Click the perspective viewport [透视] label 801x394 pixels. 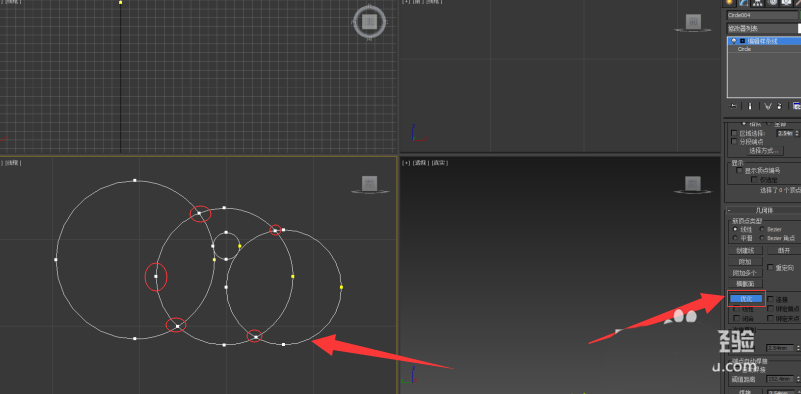420,163
